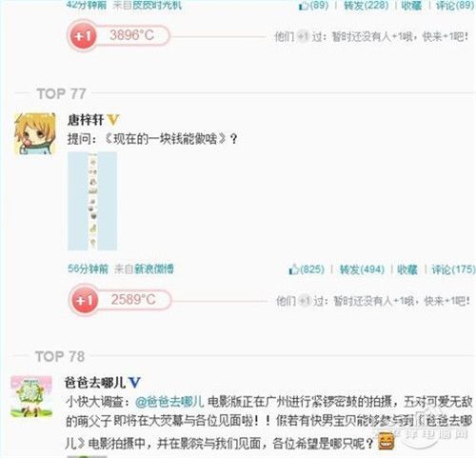This screenshot has width=476, height=458.
Task: Repost 唐梓轩's post via 转发(494)
Action: (x=362, y=269)
